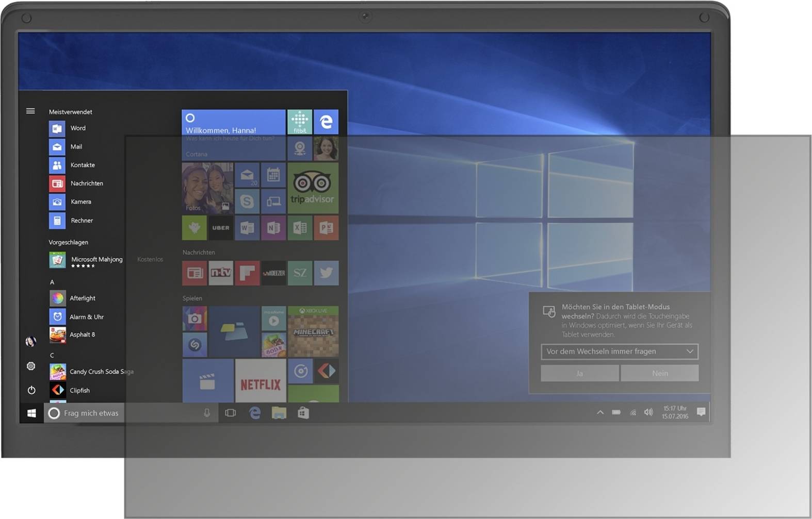This screenshot has height=519, width=812.
Task: Launch the Minecraft Xbox Live tile
Action: click(x=313, y=331)
